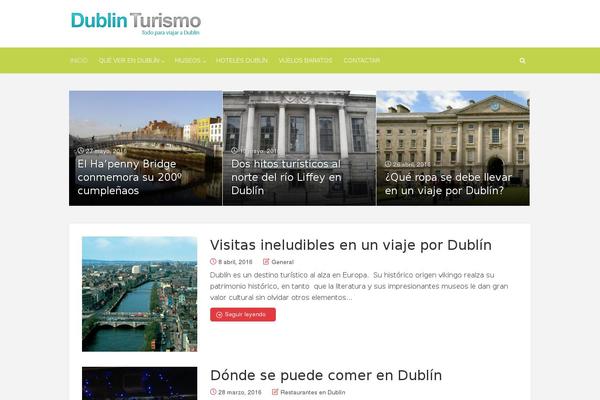Viewport: 600px width, 400px height.
Task: Open article Dónde se puede comer en Dublín
Action: pyautogui.click(x=326, y=375)
